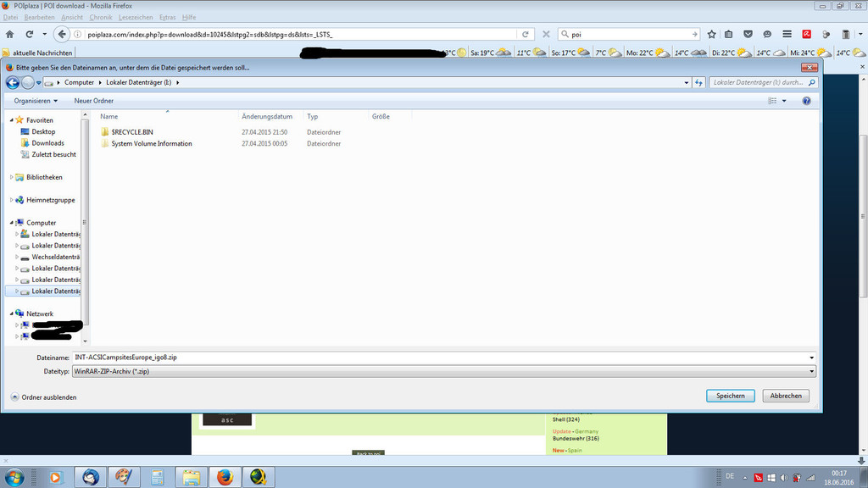This screenshot has height=488, width=868.
Task: Click the Computer breadcrumb in path bar
Action: [x=79, y=82]
